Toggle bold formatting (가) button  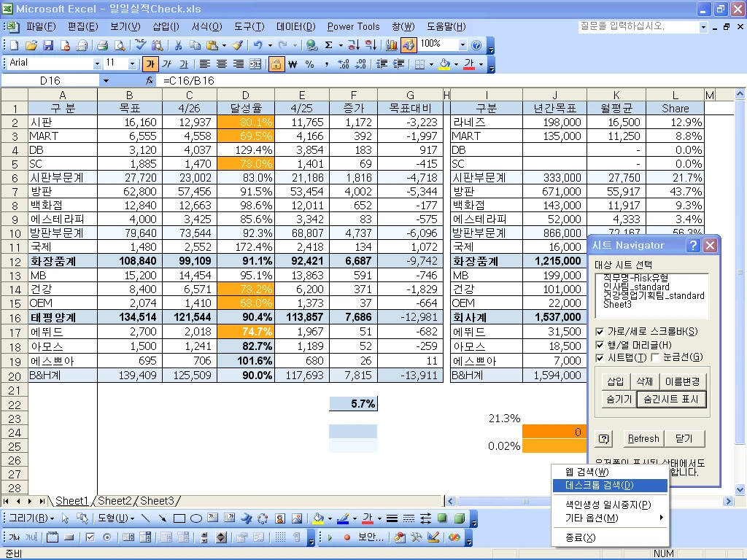click(x=150, y=64)
